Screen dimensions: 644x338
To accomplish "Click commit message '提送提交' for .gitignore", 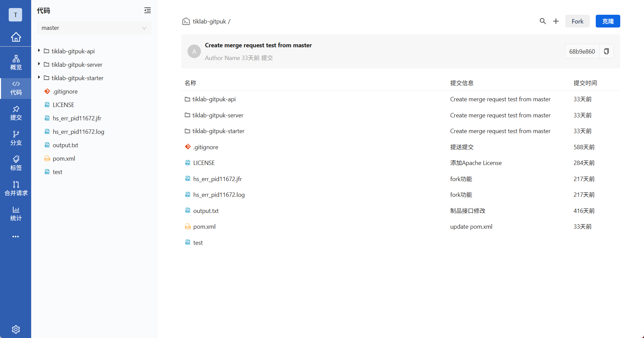I will [462, 147].
